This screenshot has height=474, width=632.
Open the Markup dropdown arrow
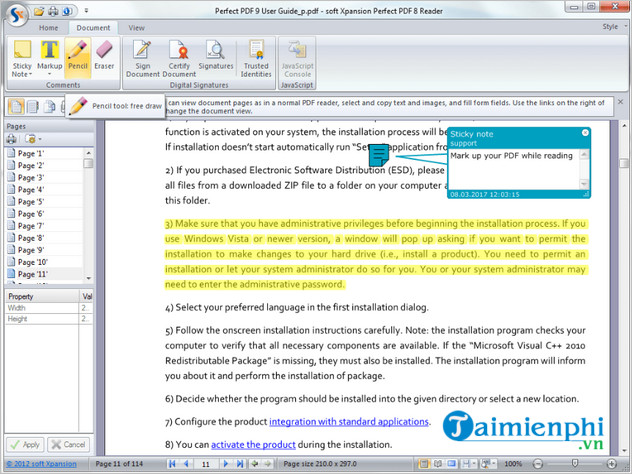pos(50,74)
